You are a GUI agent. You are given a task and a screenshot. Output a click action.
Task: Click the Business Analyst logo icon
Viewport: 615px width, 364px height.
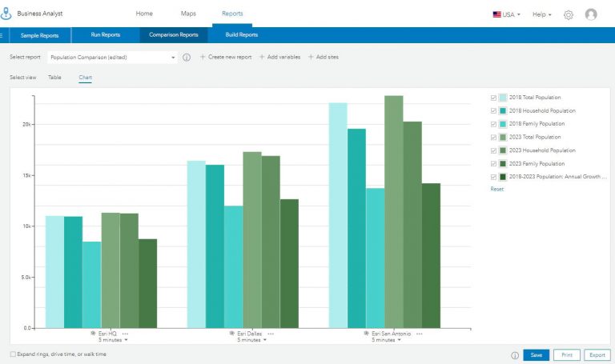click(6, 14)
